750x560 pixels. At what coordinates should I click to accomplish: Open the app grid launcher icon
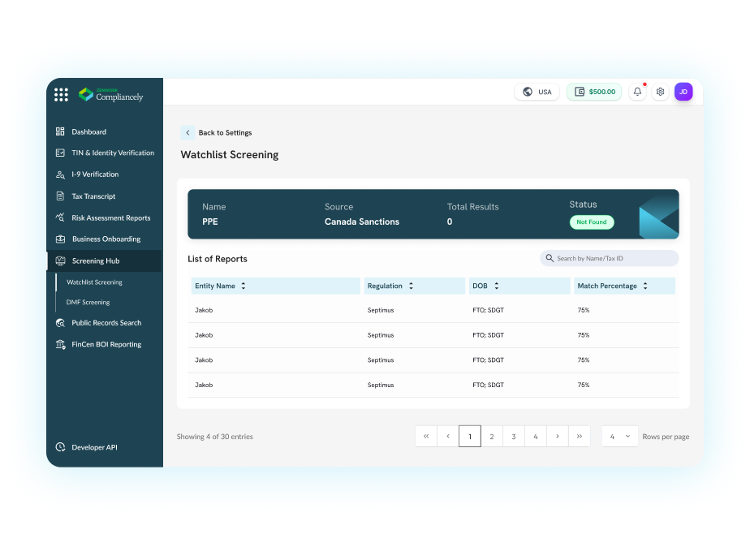point(61,95)
